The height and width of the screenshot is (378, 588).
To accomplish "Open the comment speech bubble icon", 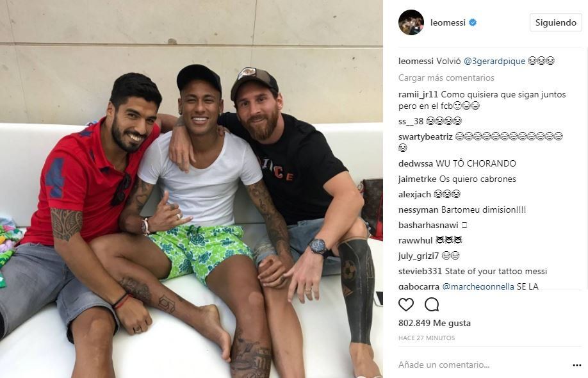I will coord(432,304).
